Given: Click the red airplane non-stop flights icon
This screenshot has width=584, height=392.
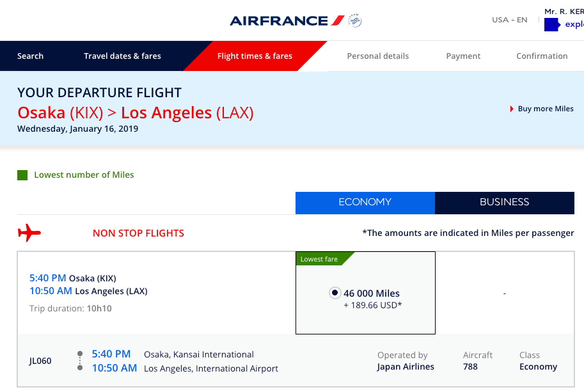Looking at the screenshot, I should 29,233.
